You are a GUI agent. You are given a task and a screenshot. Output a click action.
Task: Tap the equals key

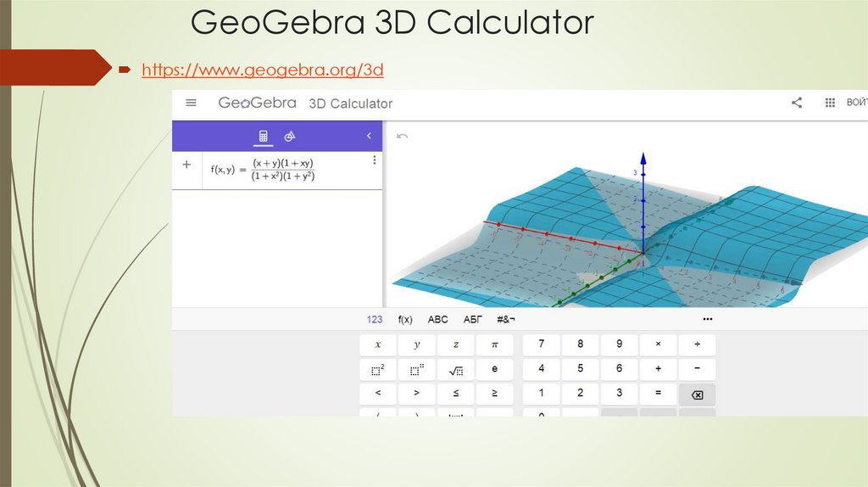(658, 394)
